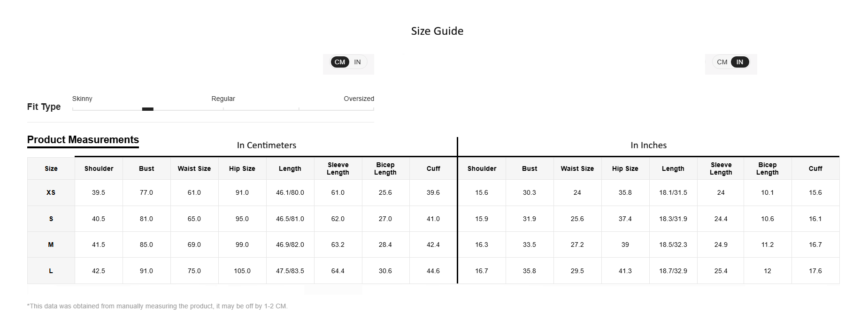Click Shoulder header in the centimeters table
The width and height of the screenshot is (868, 329).
click(99, 168)
